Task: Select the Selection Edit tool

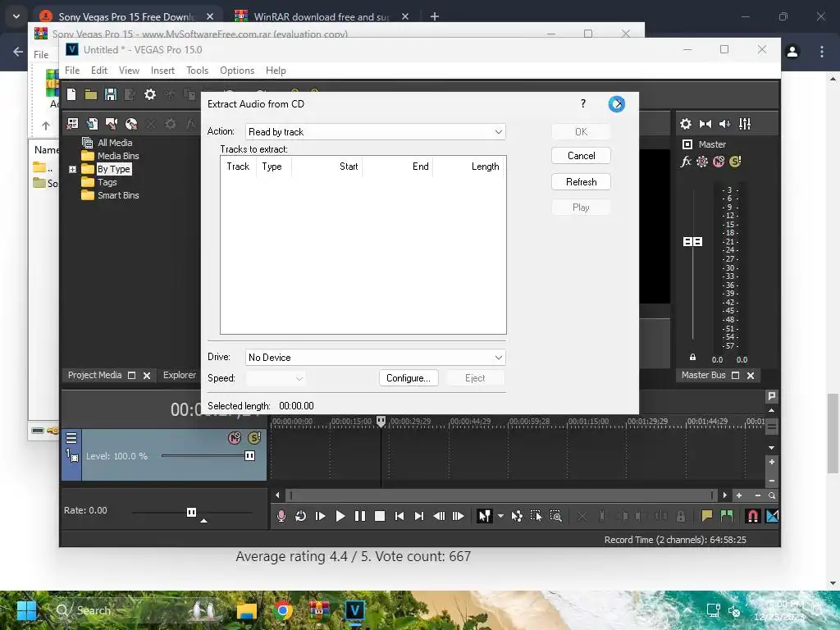Action: point(536,516)
